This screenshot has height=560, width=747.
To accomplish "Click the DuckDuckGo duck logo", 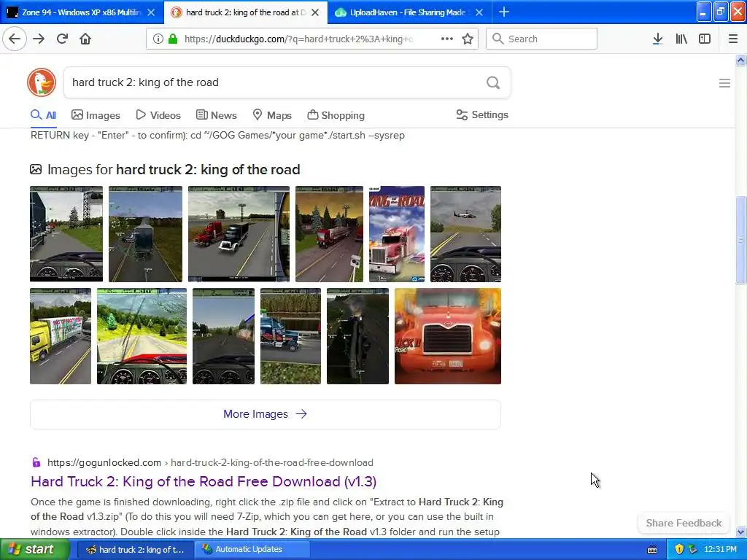I will 42,82.
